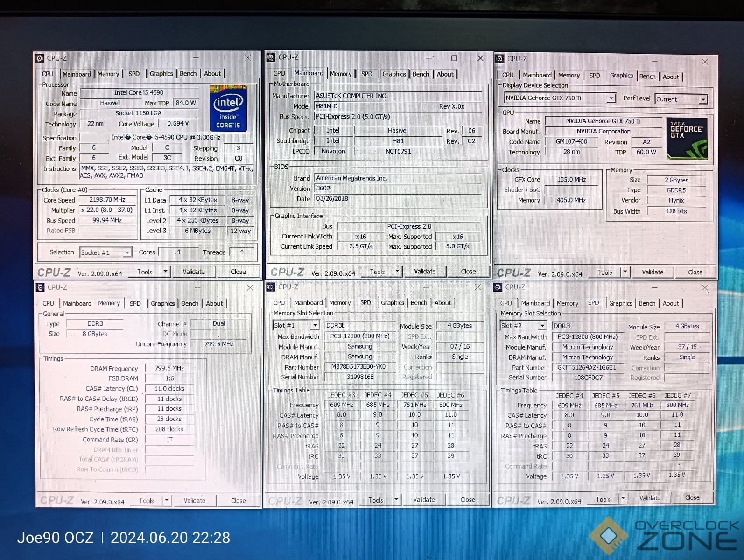Open the Graphics tab in ASUSTeK Mainboard window
The width and height of the screenshot is (744, 560).
[x=394, y=74]
